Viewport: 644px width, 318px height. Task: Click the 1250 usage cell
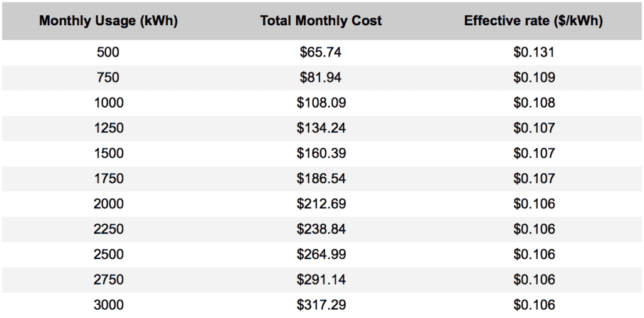[x=108, y=128]
